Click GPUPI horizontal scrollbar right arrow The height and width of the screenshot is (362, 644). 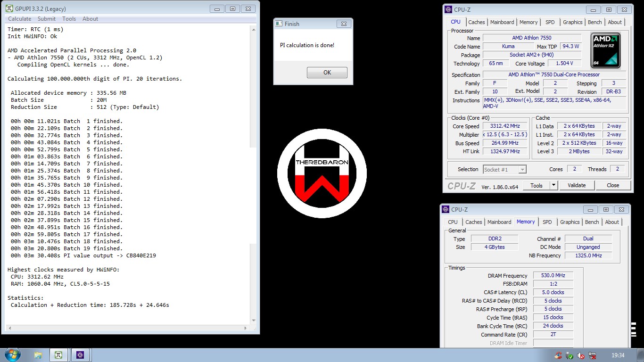pos(245,329)
